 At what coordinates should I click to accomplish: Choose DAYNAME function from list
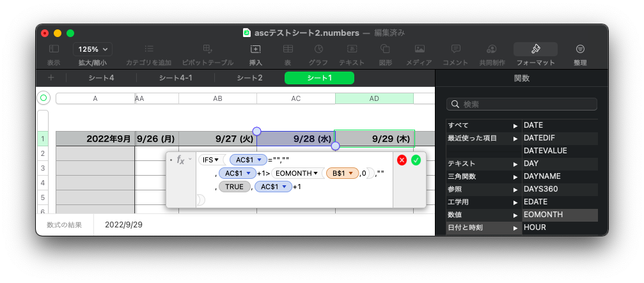pos(560,176)
